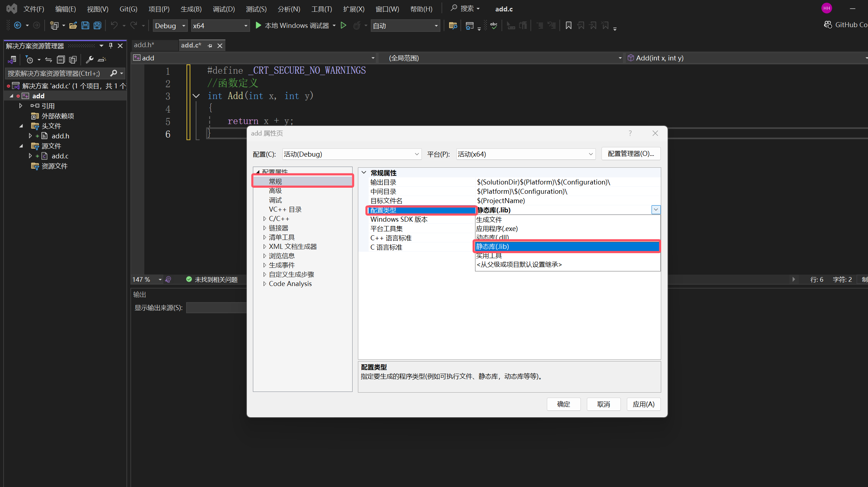Expand the C/C++ node in property tree
This screenshot has height=487, width=868.
coord(265,219)
